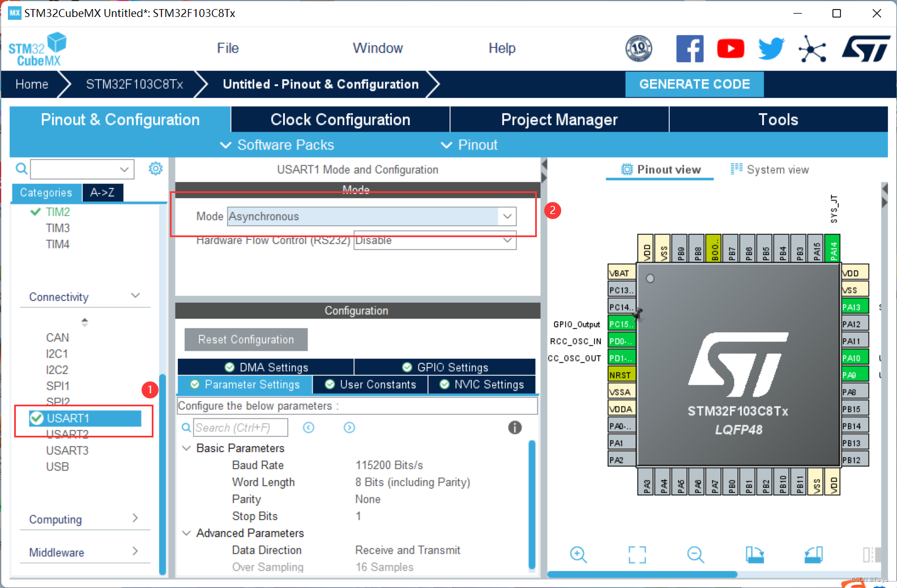Screen dimensions: 897x588
Task: Rotate the chip clockwise icon
Action: (755, 555)
